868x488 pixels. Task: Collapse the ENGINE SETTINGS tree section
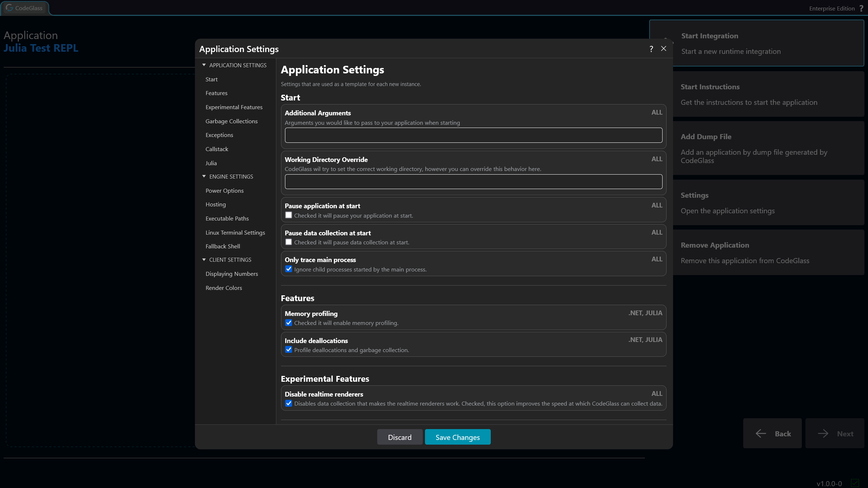click(204, 176)
